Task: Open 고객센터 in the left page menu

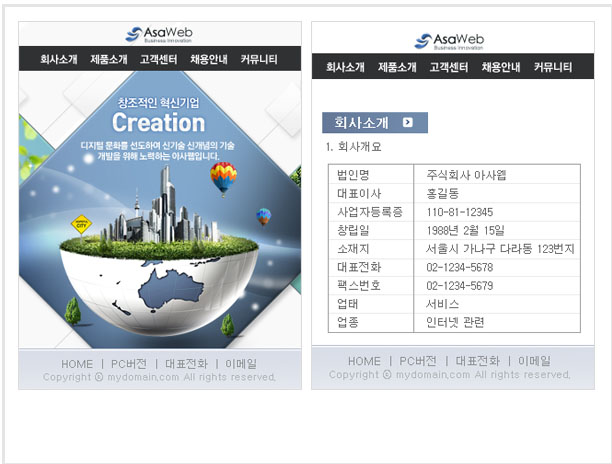Action: pyautogui.click(x=159, y=59)
